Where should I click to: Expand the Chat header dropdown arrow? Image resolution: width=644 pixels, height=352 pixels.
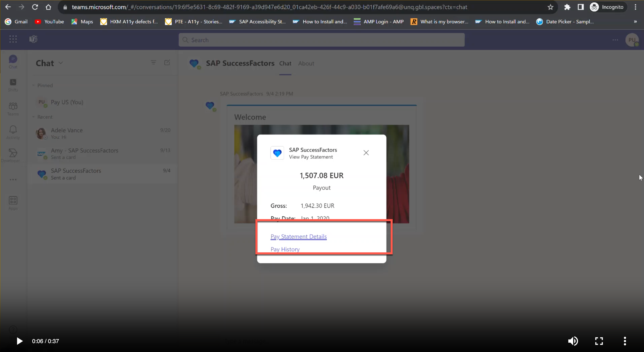[x=61, y=63]
